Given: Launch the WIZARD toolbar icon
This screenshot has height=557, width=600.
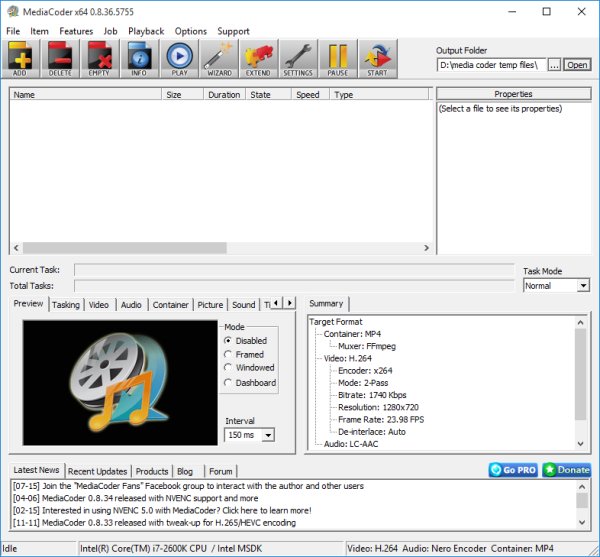Looking at the screenshot, I should [219, 59].
